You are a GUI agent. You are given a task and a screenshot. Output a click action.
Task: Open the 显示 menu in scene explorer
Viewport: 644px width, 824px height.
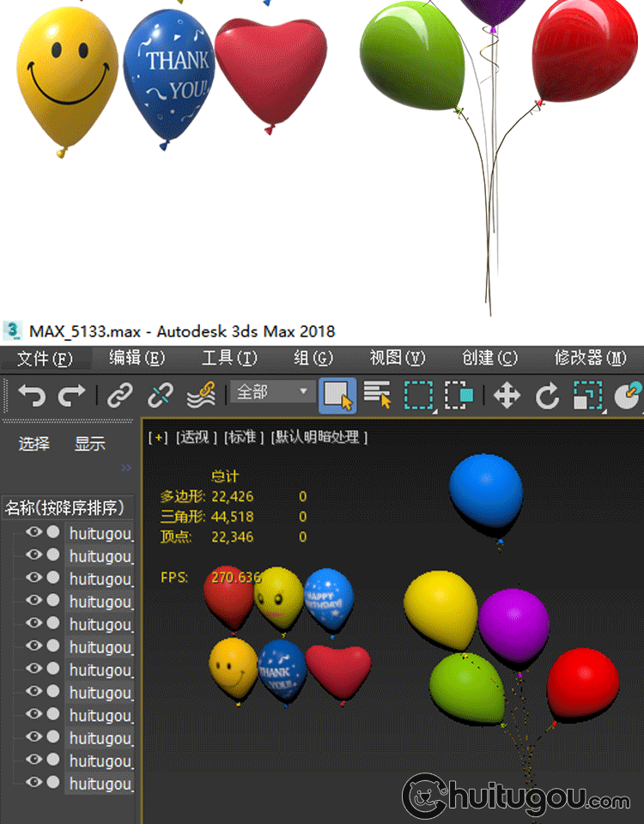point(89,444)
